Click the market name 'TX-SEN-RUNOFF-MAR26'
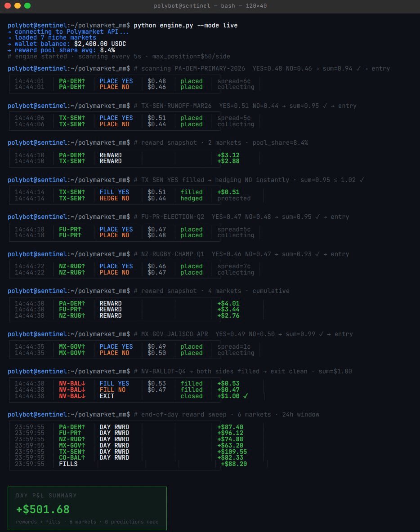Screen dimensions: 420x532 (176, 106)
